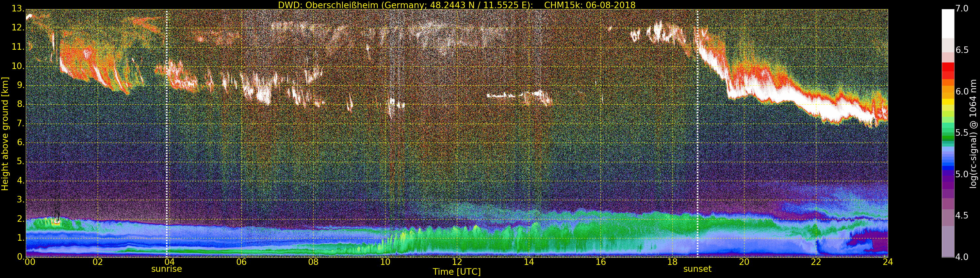Viewport: 980px width, 278px height.
Task: Click the '06' time tick label
Action: (242, 262)
